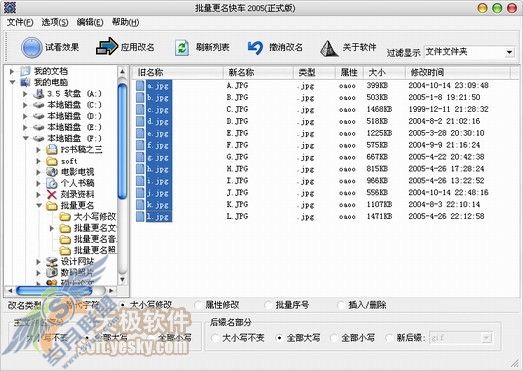Apply renaming with 应用改名 arrow icon
The image size is (523, 371).
click(x=107, y=47)
